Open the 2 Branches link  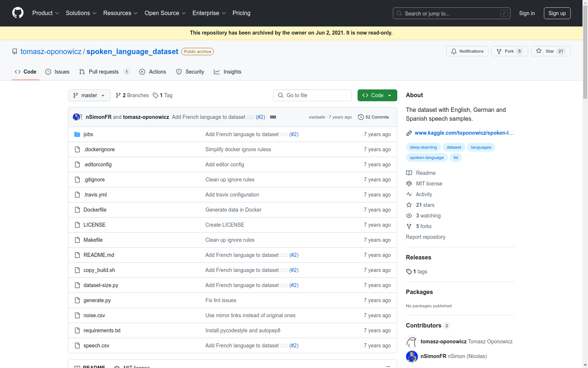pos(132,95)
